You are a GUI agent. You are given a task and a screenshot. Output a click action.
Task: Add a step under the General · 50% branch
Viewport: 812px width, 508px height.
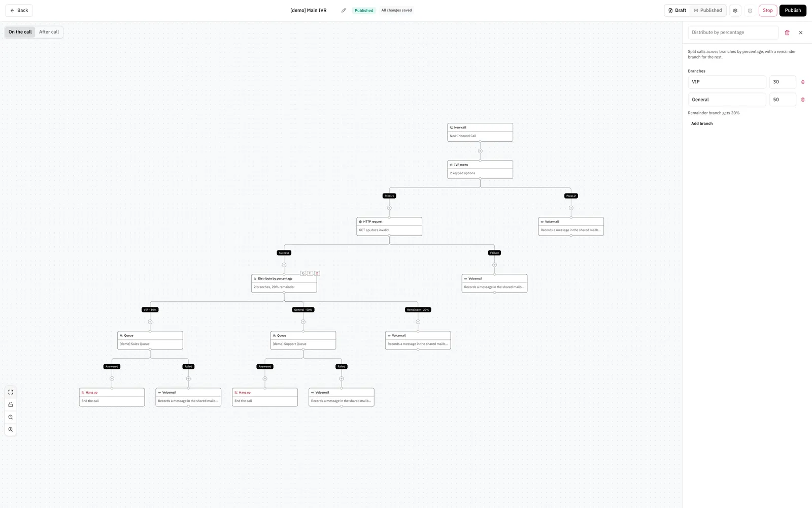coord(303,322)
